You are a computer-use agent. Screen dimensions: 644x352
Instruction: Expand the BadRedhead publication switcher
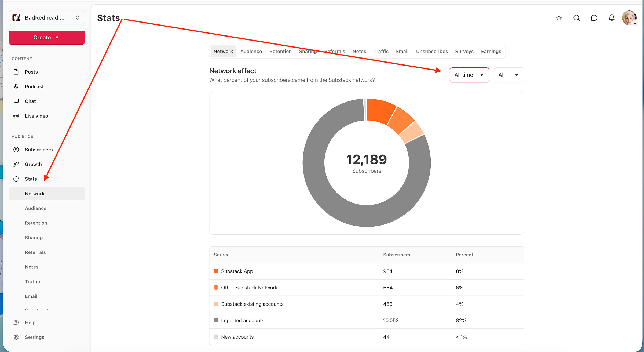pos(47,18)
